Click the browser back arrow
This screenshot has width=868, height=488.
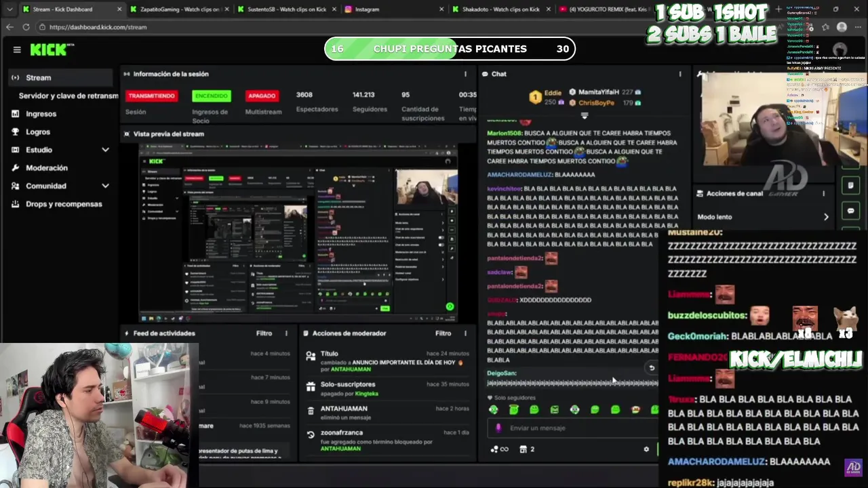point(9,27)
